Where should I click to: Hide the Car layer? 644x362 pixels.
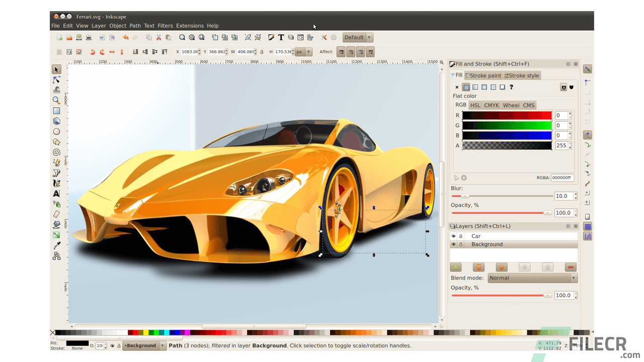pos(453,236)
